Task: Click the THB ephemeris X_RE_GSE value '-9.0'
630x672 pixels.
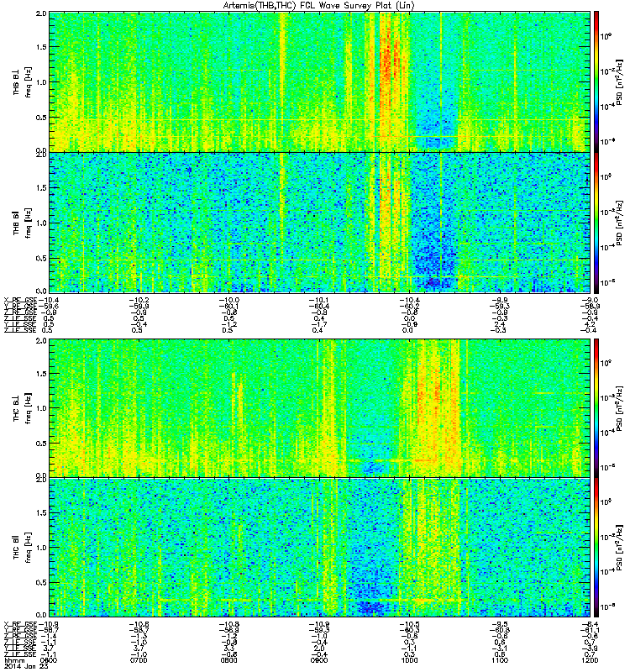Action: point(590,300)
